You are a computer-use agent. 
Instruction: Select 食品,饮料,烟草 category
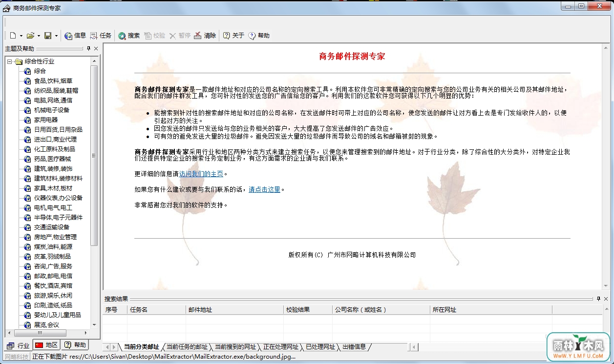pos(53,81)
